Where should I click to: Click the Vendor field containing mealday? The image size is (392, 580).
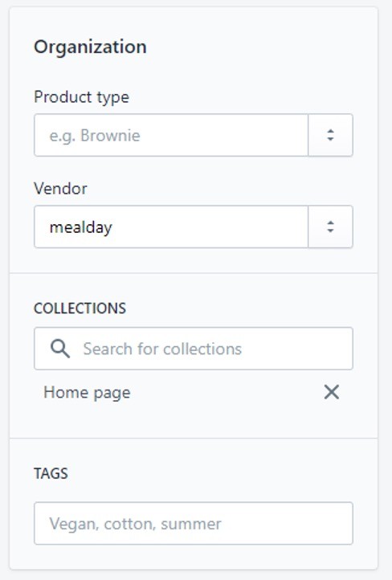(171, 227)
